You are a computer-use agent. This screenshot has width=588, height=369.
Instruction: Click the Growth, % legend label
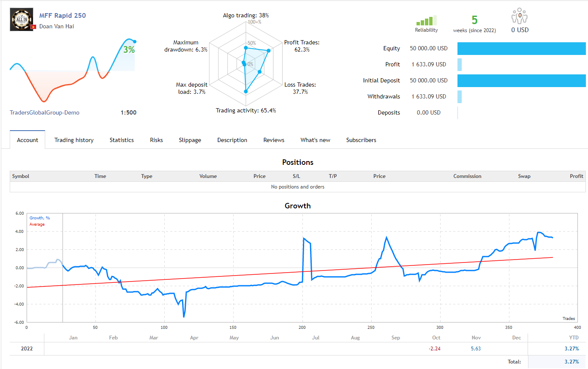40,218
